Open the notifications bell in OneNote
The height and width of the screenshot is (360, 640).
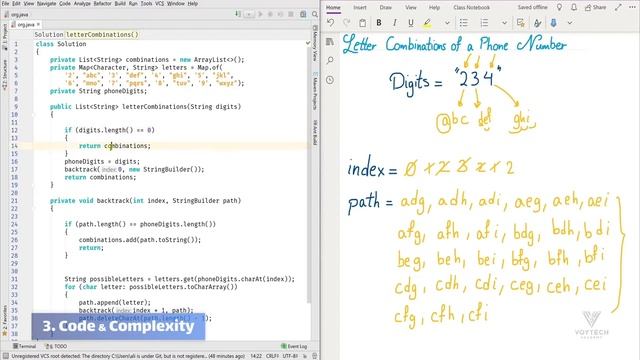point(574,7)
